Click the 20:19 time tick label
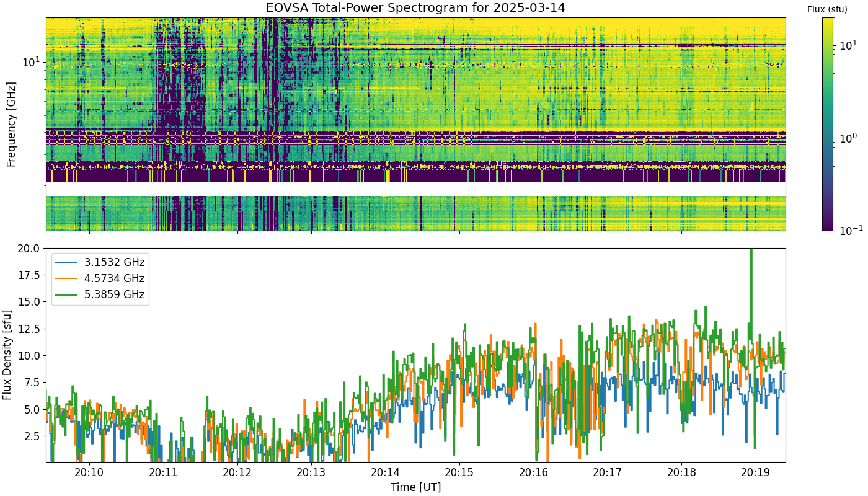868x496 pixels. pyautogui.click(x=756, y=473)
